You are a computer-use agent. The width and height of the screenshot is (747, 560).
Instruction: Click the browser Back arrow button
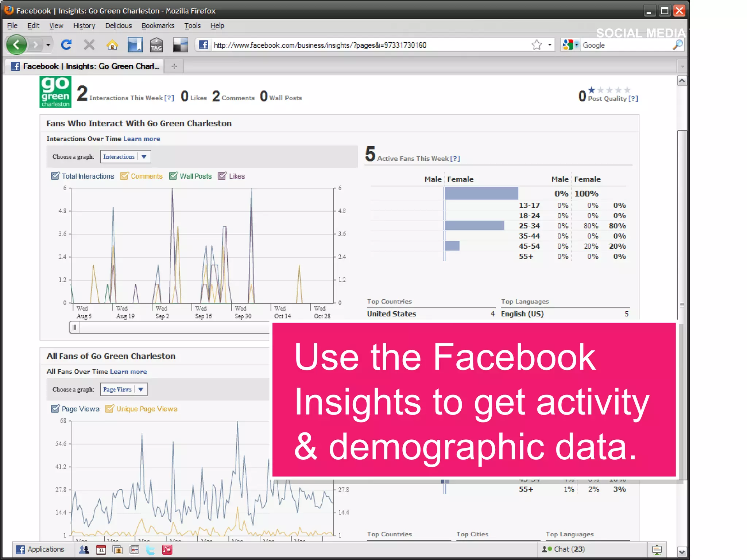click(x=16, y=45)
